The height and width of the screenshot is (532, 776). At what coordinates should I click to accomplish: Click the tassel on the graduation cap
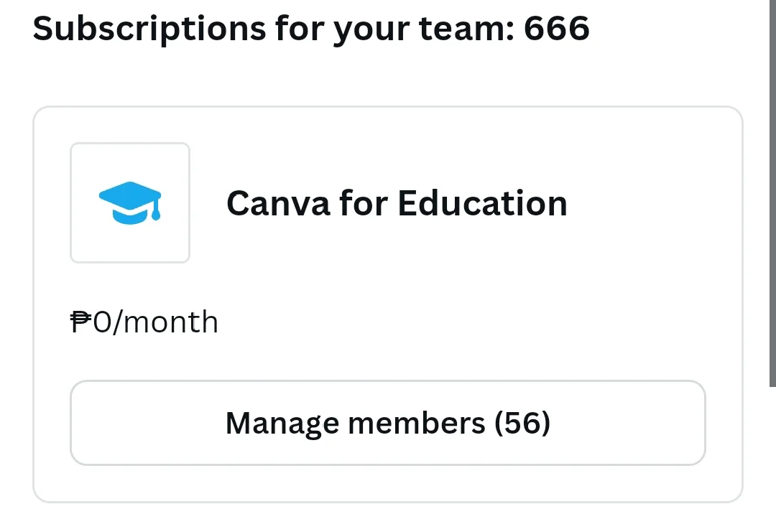point(156,209)
